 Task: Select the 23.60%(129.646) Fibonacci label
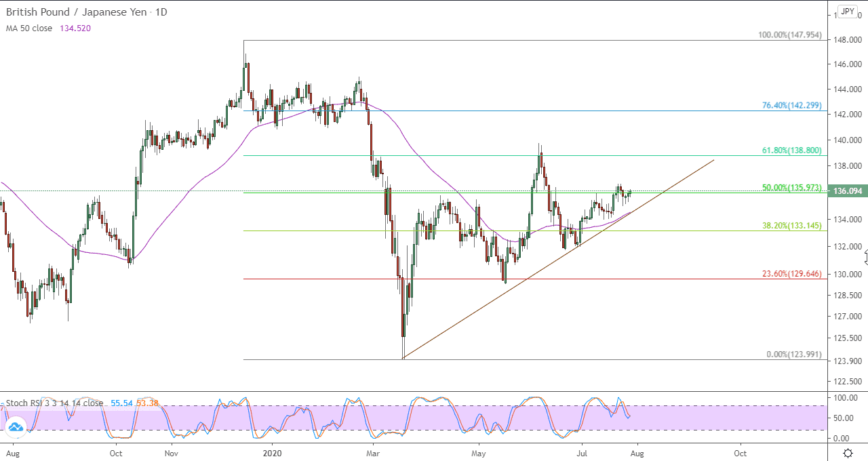[x=792, y=274]
